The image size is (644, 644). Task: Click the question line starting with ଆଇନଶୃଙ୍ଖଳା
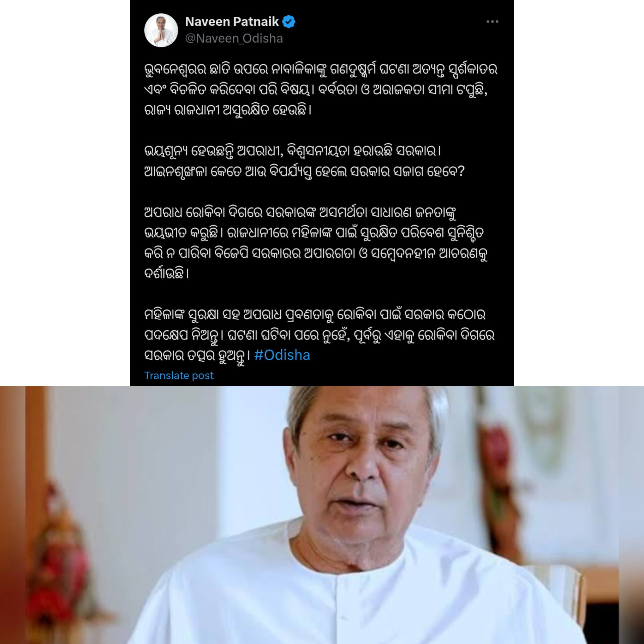pos(304,172)
